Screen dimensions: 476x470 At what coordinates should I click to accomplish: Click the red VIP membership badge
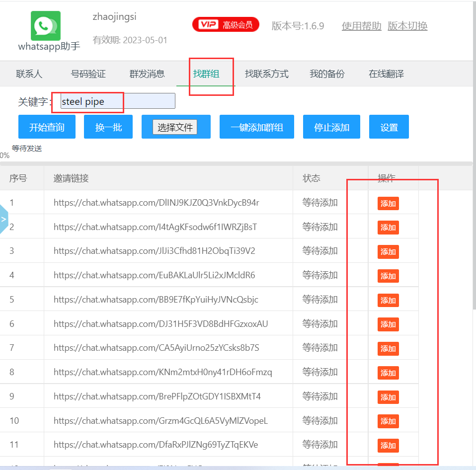coord(226,25)
